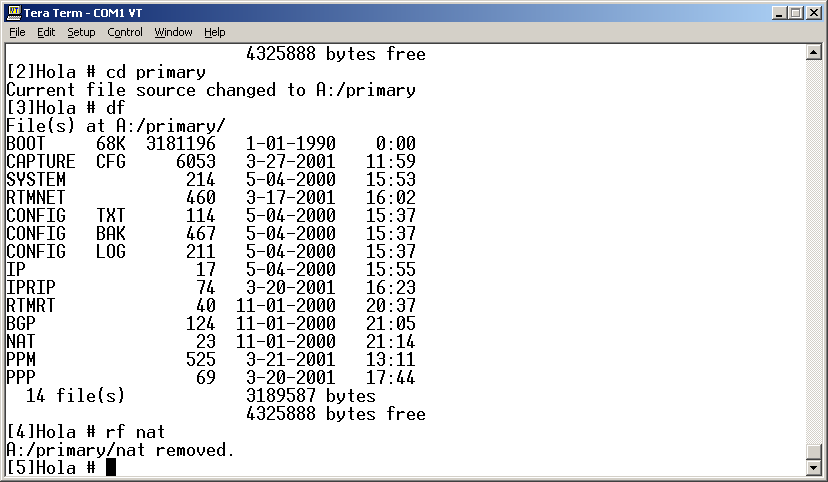Click the empty vertical scrollbar track
Viewport: 828px width, 482px height.
815,250
